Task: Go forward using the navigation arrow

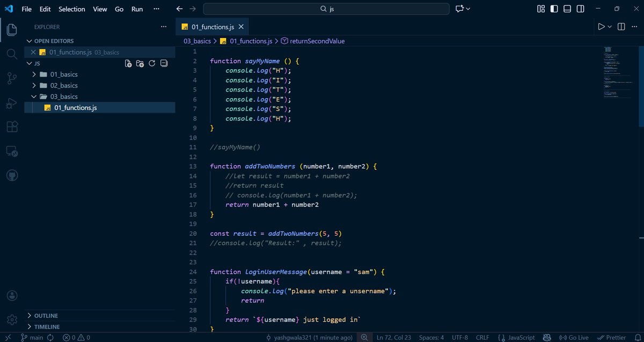Action: [x=193, y=9]
